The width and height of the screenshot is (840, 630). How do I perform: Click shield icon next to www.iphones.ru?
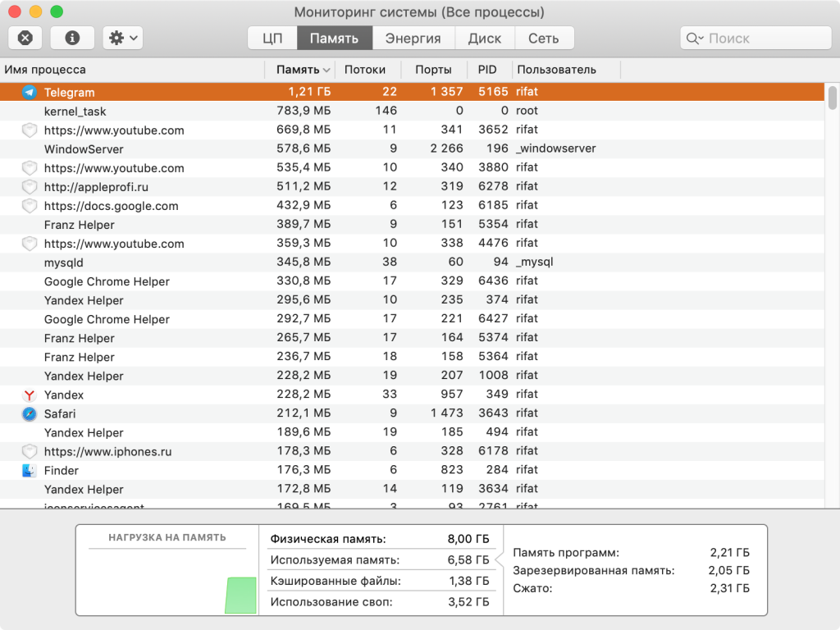pos(30,452)
